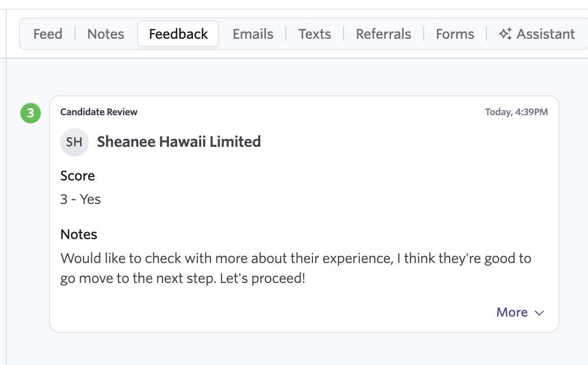The height and width of the screenshot is (365, 588).
Task: Show the Referrals tab
Action: [x=383, y=34]
